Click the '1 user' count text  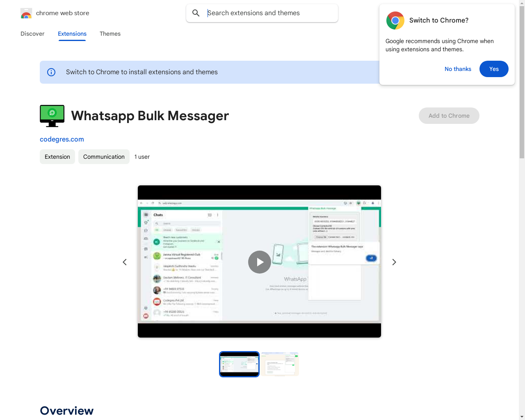coord(142,157)
